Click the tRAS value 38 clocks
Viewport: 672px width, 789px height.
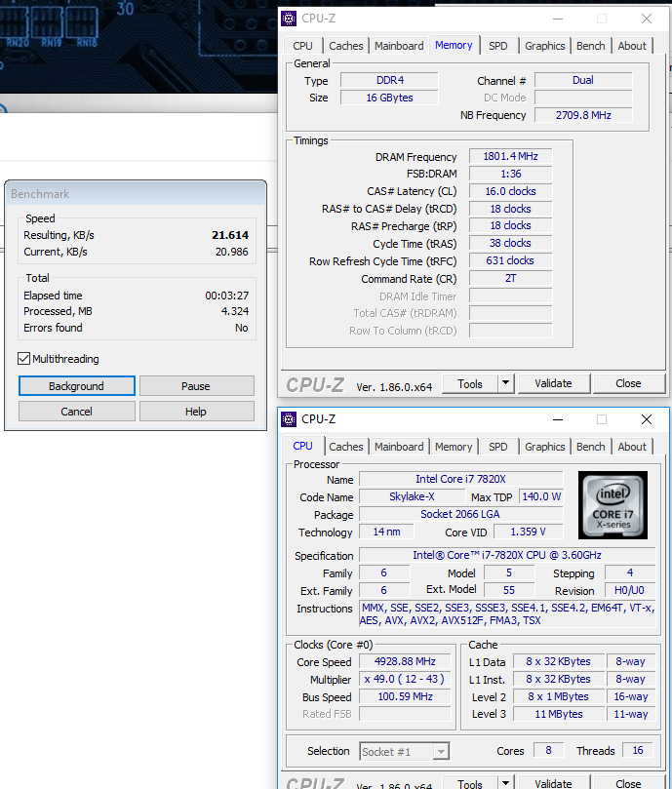(x=510, y=243)
